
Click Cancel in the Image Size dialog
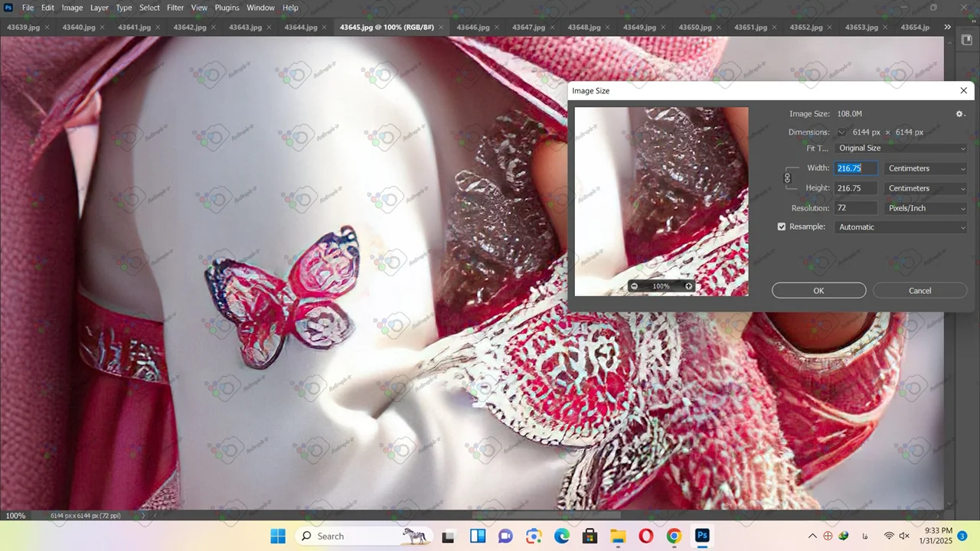pos(920,291)
